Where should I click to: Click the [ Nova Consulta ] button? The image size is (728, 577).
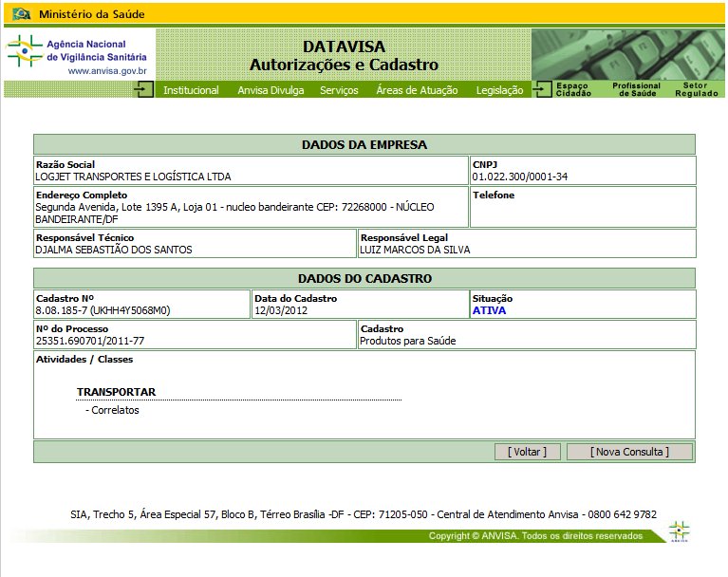point(629,452)
